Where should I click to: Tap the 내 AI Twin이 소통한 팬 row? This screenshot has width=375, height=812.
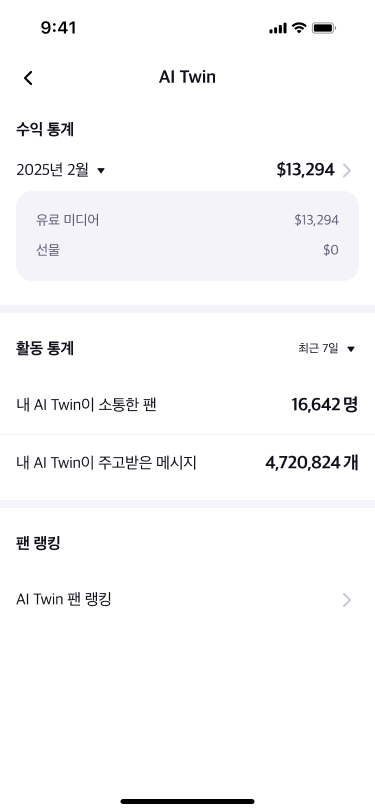[x=188, y=404]
